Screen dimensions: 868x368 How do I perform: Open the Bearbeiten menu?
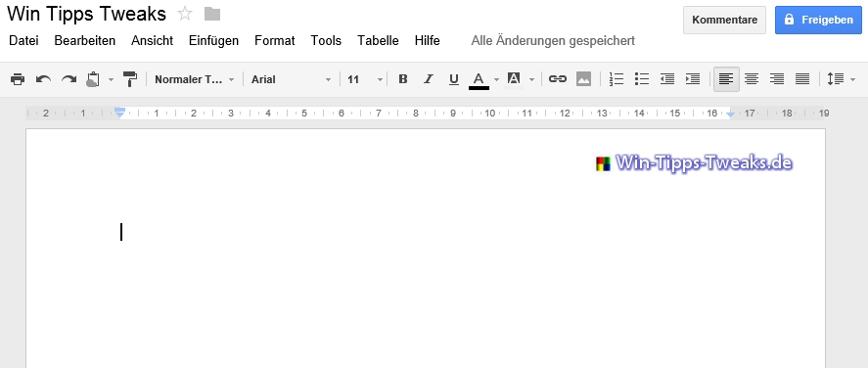tap(85, 40)
